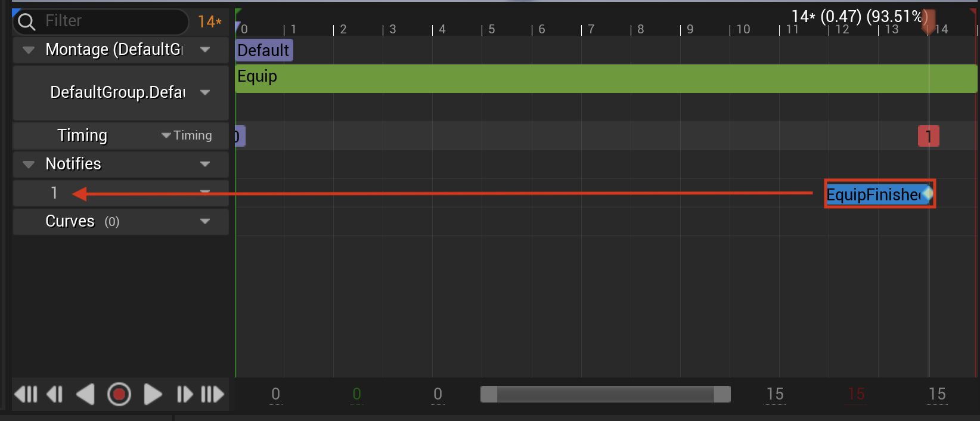Viewport: 980px width, 421px height.
Task: Click the red timing marker 1
Action: tap(928, 136)
